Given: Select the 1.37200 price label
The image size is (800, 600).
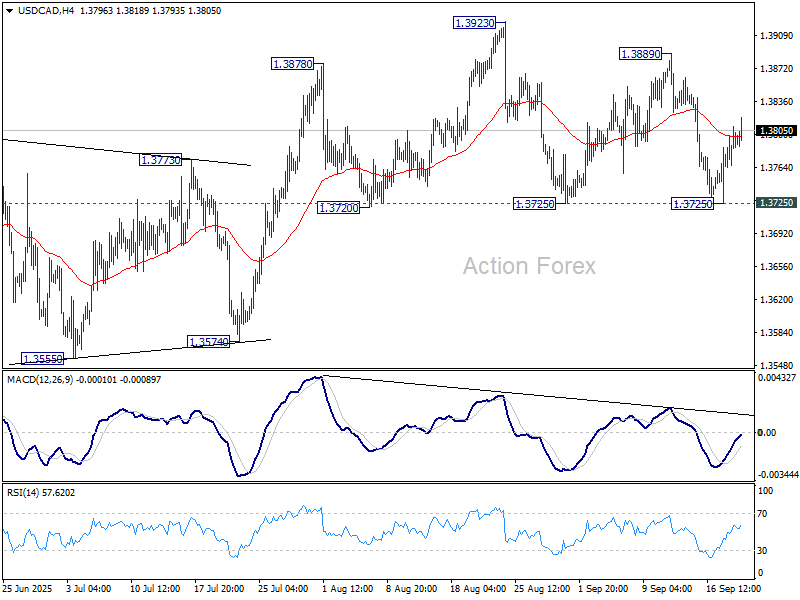Looking at the screenshot, I should click(338, 208).
